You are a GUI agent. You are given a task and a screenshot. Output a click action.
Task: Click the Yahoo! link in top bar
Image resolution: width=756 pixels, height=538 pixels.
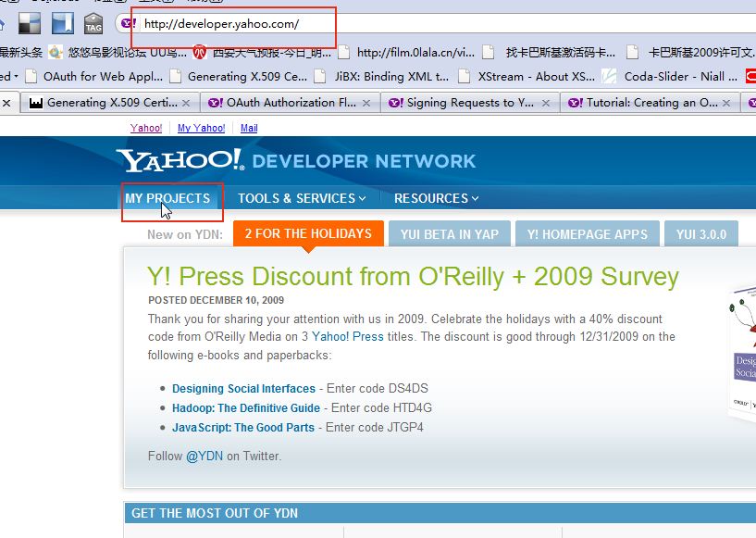coord(146,128)
